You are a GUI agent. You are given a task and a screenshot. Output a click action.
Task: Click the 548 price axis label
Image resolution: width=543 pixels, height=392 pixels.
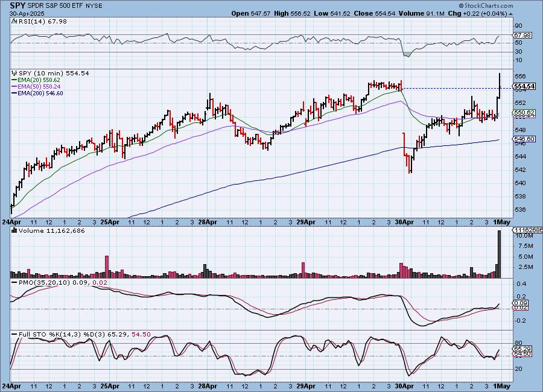click(x=520, y=130)
